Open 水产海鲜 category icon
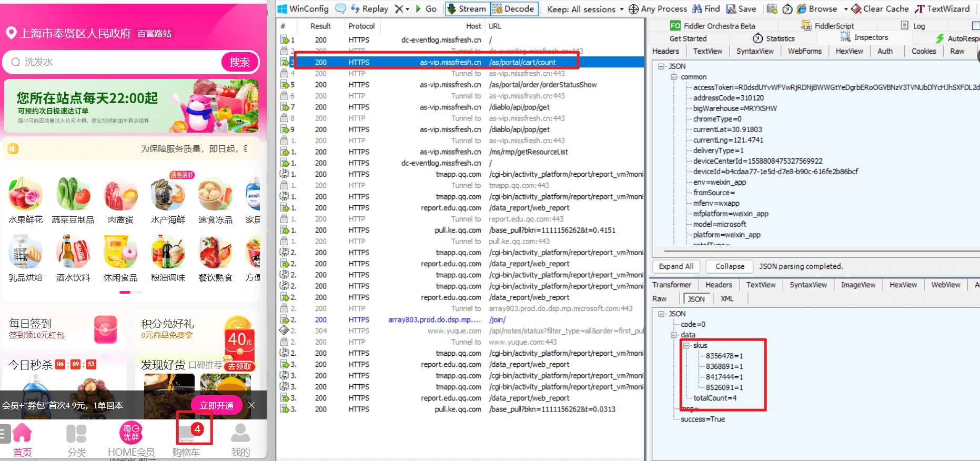This screenshot has height=461, width=980. coord(168,194)
